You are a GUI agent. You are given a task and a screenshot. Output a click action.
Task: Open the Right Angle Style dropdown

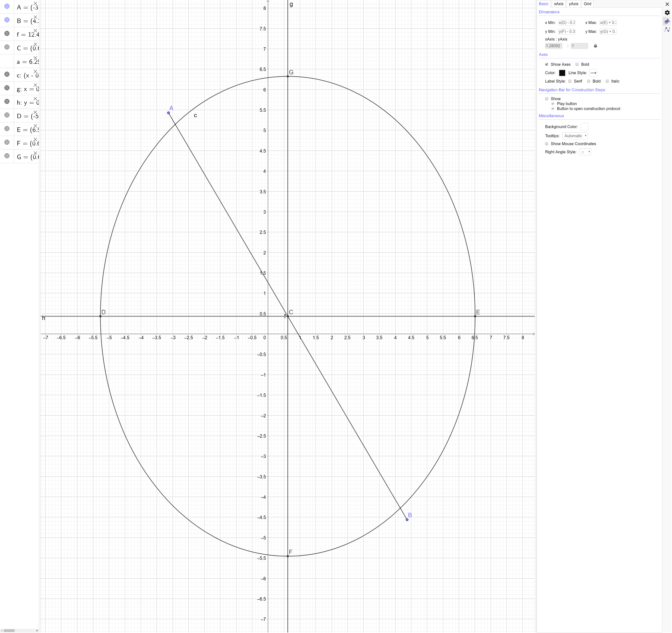pyautogui.click(x=585, y=152)
